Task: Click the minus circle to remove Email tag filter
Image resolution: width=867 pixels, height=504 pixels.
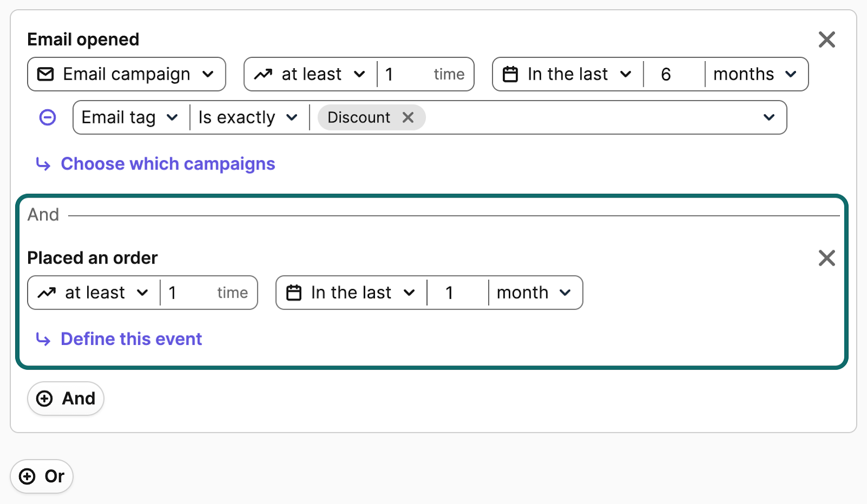Action: pos(48,117)
